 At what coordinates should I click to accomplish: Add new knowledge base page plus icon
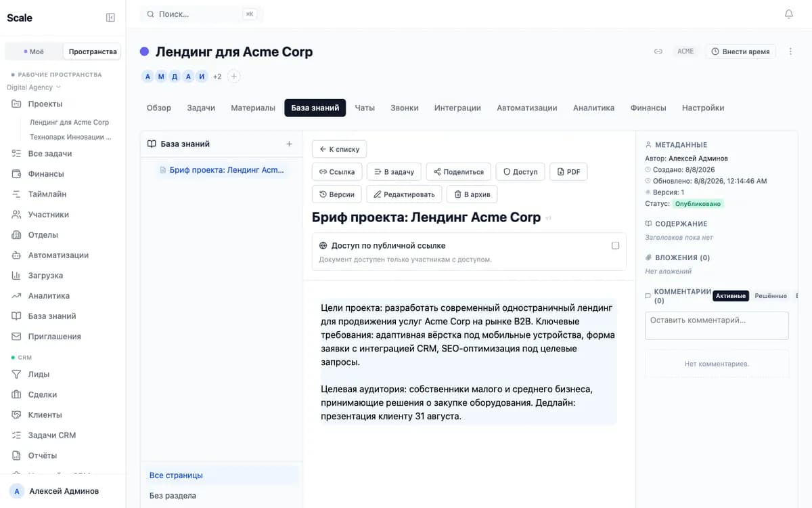(289, 144)
